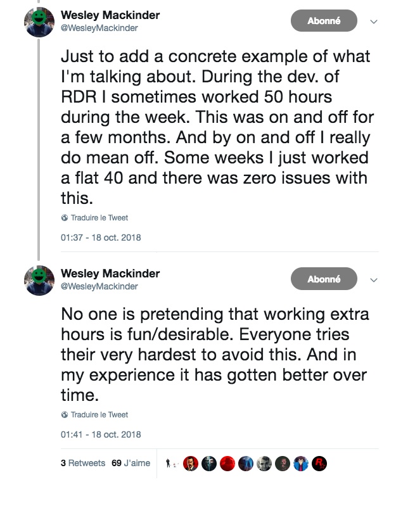
Task: Toggle the Abonné button on second tweet
Action: pos(324,279)
